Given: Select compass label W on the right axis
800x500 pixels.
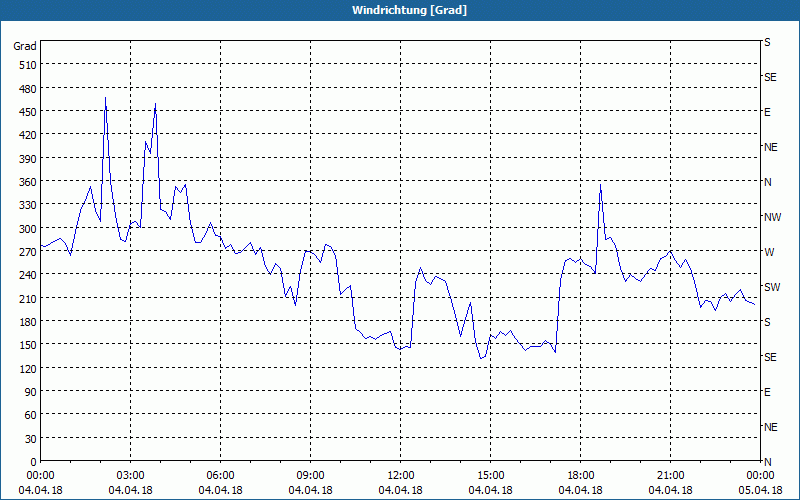Looking at the screenshot, I should click(x=768, y=252).
